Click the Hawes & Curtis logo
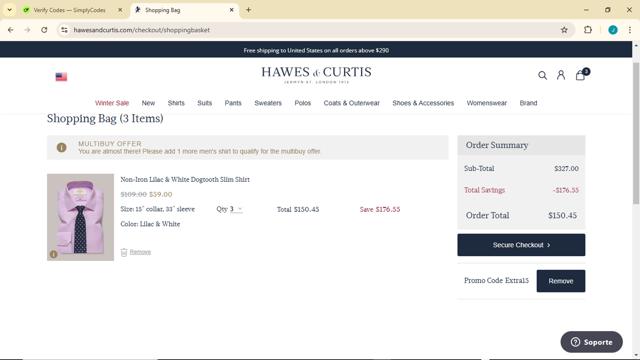Viewport: 640px width, 360px height. [x=316, y=74]
